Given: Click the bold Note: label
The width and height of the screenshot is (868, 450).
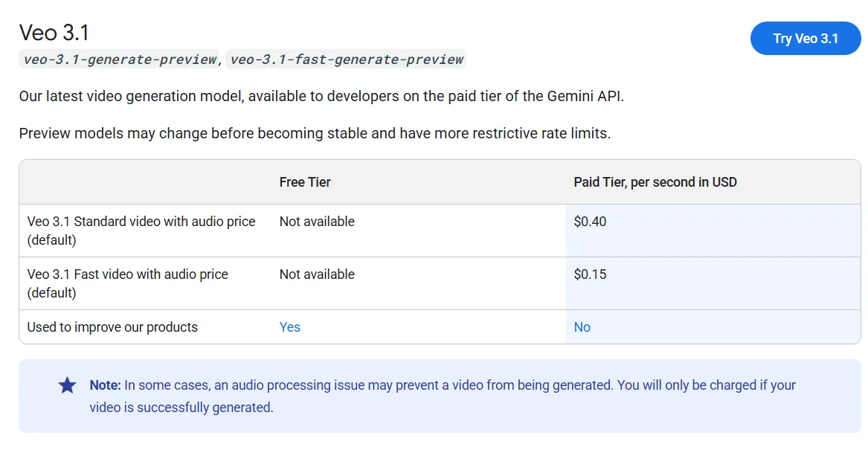Looking at the screenshot, I should 105,385.
